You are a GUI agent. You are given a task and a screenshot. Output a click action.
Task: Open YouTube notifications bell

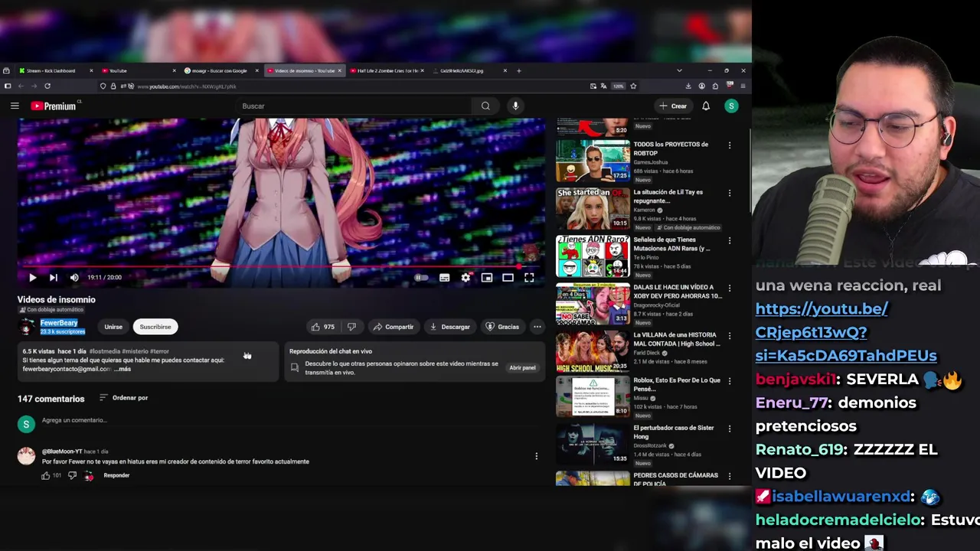[706, 106]
